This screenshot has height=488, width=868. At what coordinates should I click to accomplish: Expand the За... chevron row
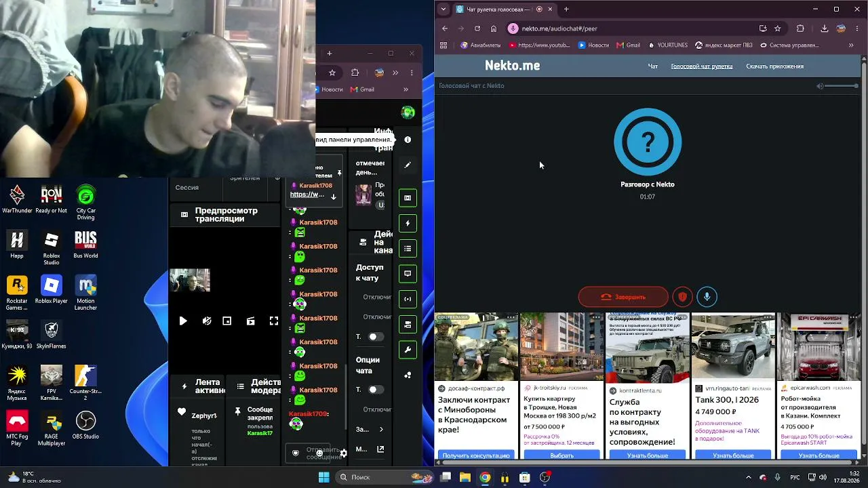click(x=370, y=429)
